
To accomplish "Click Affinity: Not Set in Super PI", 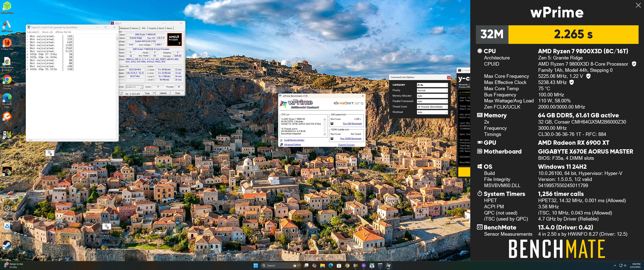I will pyautogui.click(x=63, y=32).
